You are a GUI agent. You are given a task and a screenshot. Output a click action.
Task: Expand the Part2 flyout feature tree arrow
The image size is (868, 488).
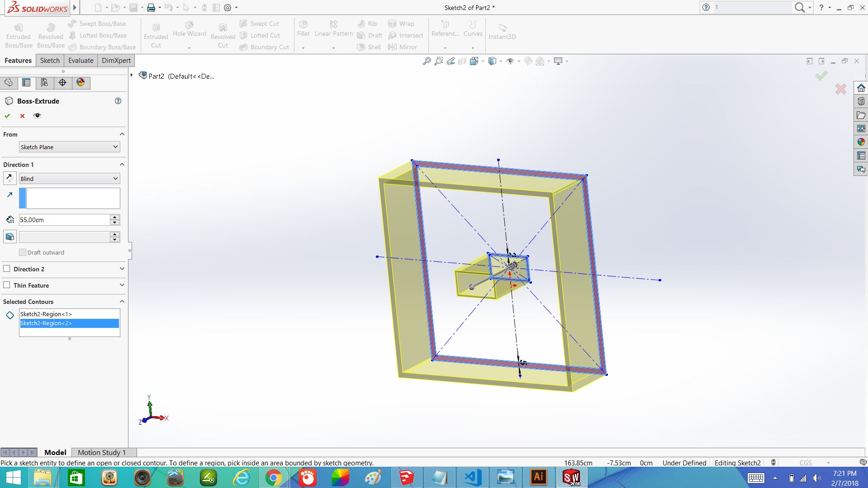[132, 75]
